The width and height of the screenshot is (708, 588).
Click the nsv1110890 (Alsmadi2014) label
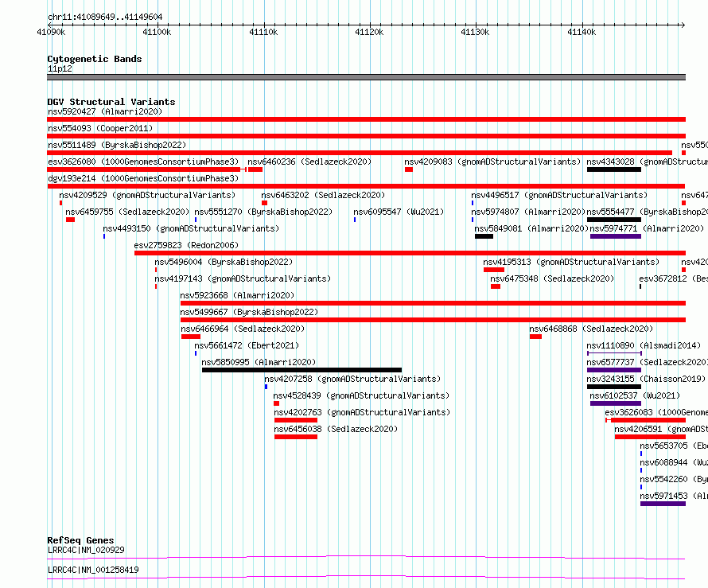pos(644,345)
